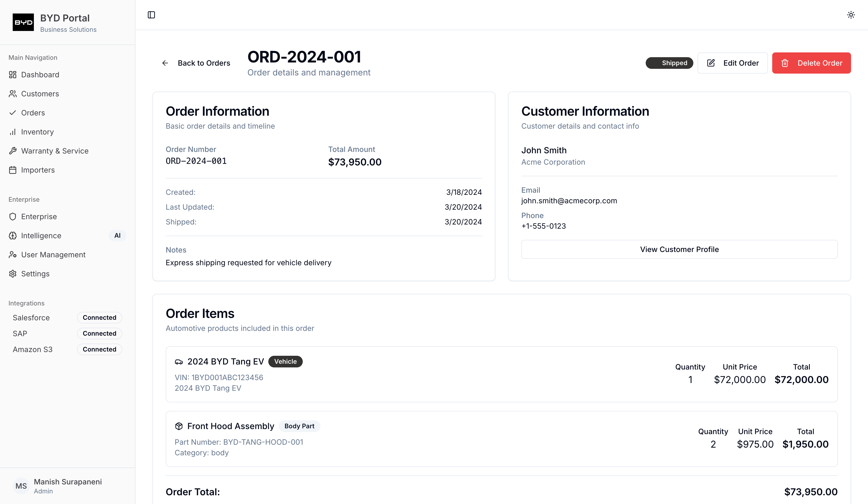
Task: Click the Intelligence brain icon
Action: pyautogui.click(x=13, y=236)
